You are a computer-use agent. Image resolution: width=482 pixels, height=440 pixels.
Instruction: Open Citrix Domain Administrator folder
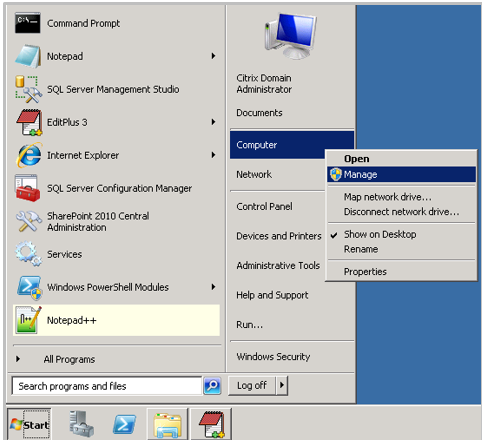(x=264, y=84)
